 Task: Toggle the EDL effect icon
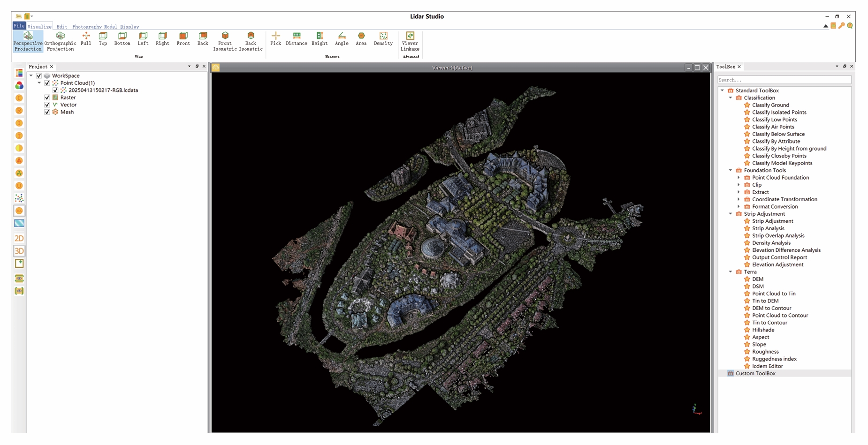(x=19, y=211)
